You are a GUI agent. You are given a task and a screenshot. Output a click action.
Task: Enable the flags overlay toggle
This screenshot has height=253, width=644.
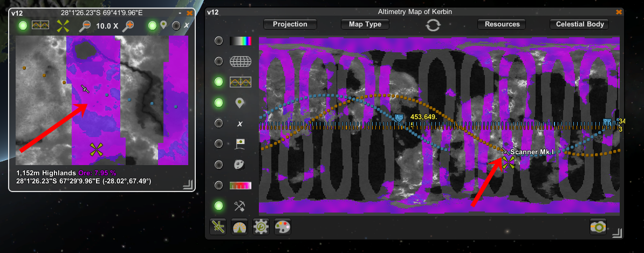[219, 143]
